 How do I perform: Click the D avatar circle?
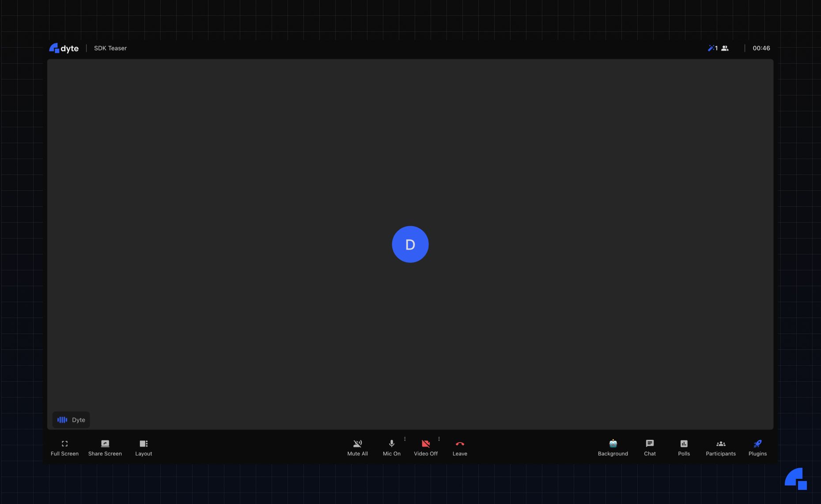pyautogui.click(x=410, y=244)
